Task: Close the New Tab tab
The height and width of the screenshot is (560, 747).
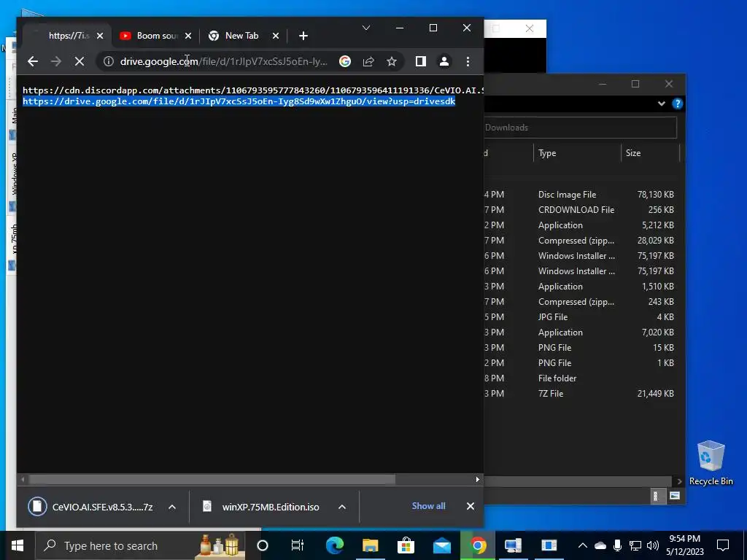Action: pyautogui.click(x=275, y=36)
